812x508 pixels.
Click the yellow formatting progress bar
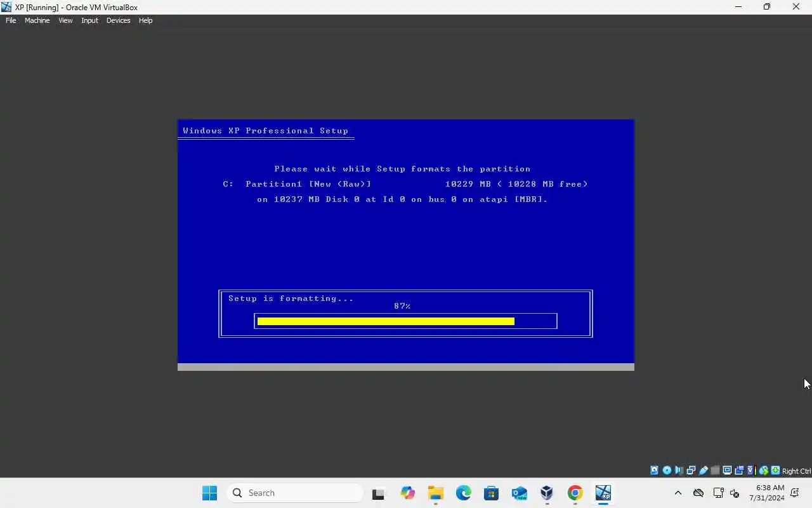click(386, 321)
